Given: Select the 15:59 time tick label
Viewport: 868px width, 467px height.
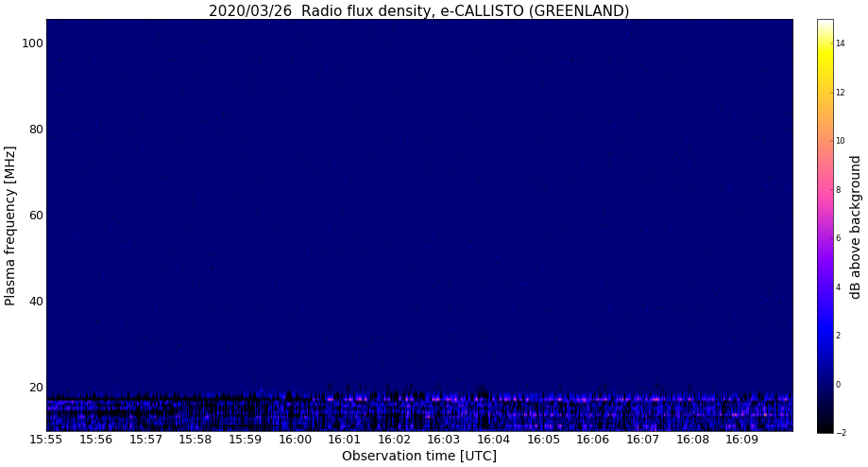Looking at the screenshot, I should (246, 440).
